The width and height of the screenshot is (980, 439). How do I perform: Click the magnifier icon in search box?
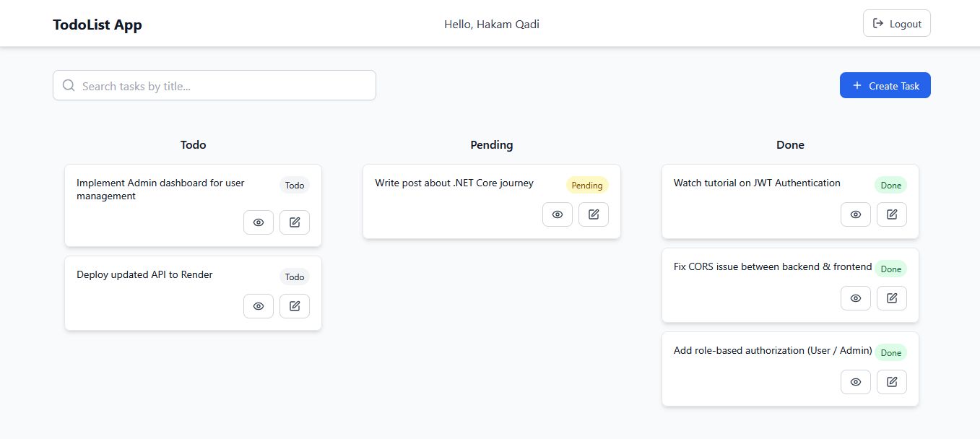(69, 85)
